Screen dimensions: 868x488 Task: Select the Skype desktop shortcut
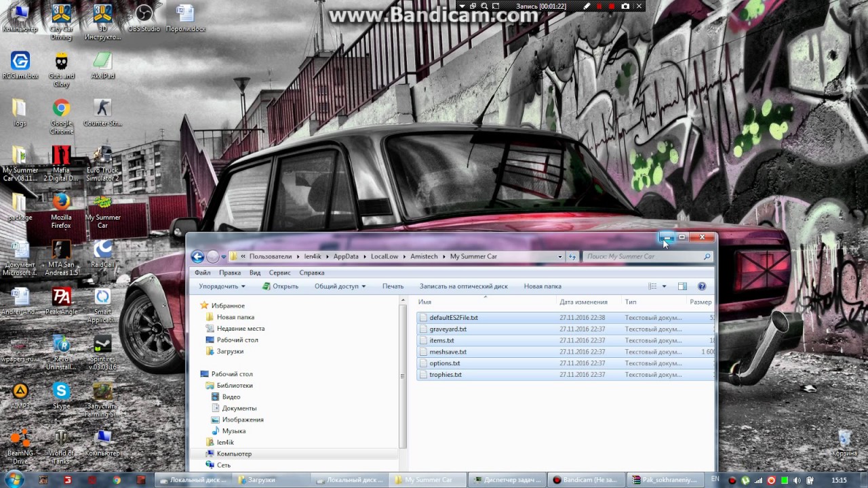click(x=61, y=395)
